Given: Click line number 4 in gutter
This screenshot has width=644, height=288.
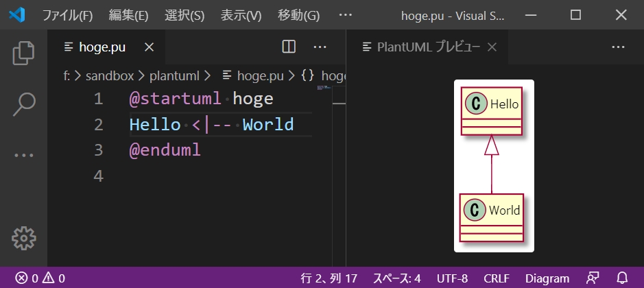Looking at the screenshot, I should click(98, 176).
